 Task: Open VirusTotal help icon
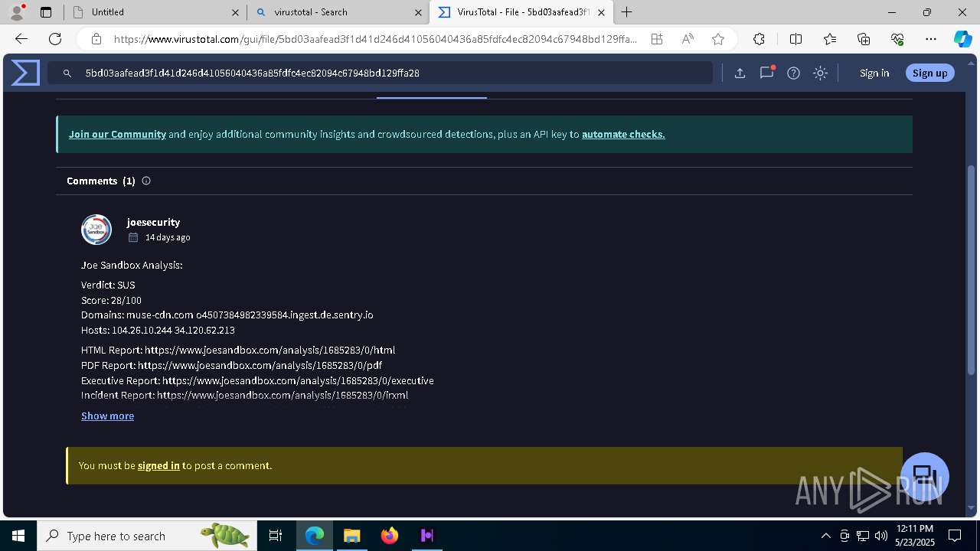point(793,73)
